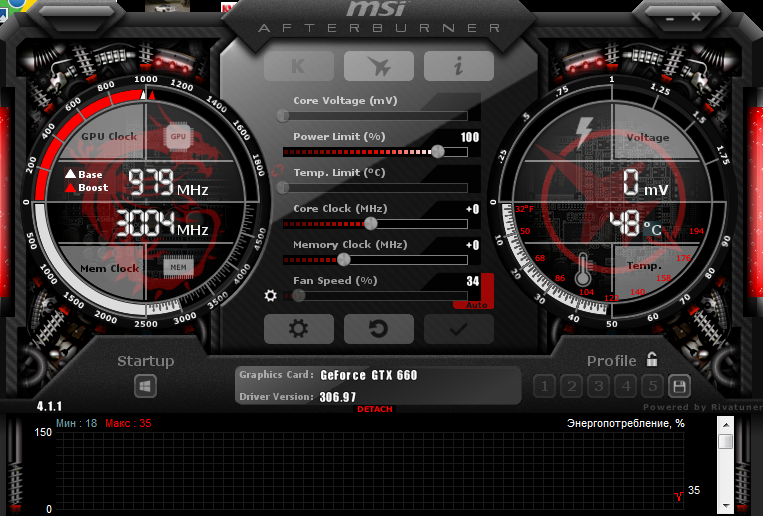Toggle the Profile padlock icon
The width and height of the screenshot is (763, 516).
pyautogui.click(x=652, y=359)
